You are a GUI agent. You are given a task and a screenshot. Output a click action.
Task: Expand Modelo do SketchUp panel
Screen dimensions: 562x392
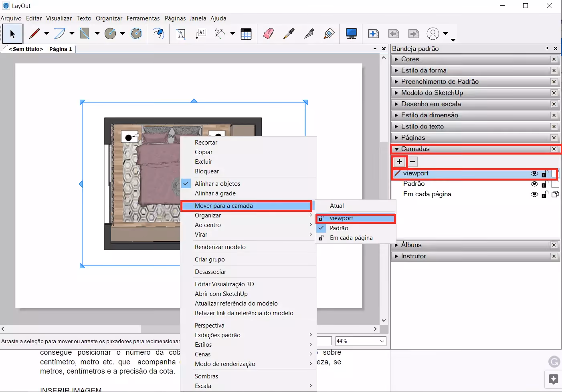click(x=396, y=93)
